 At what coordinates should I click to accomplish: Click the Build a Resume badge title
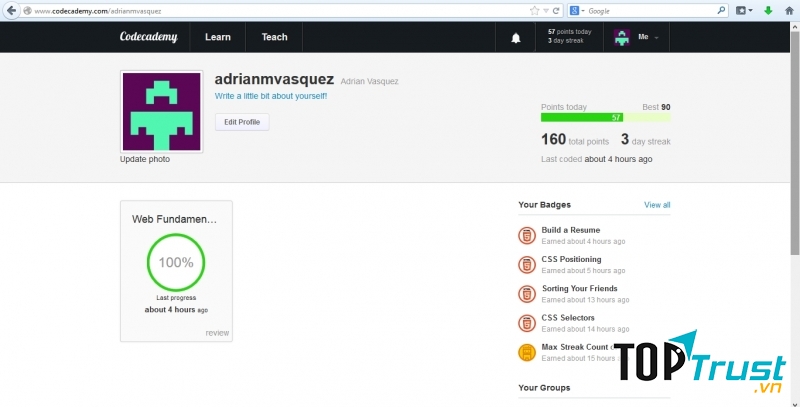(570, 230)
